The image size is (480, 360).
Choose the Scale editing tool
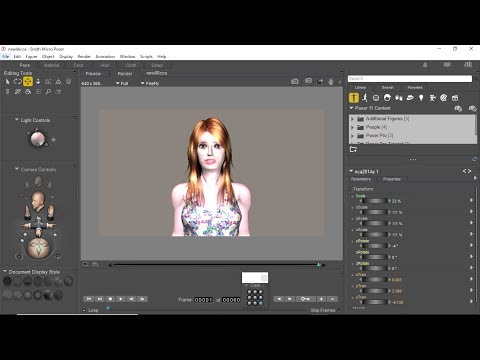click(x=48, y=81)
